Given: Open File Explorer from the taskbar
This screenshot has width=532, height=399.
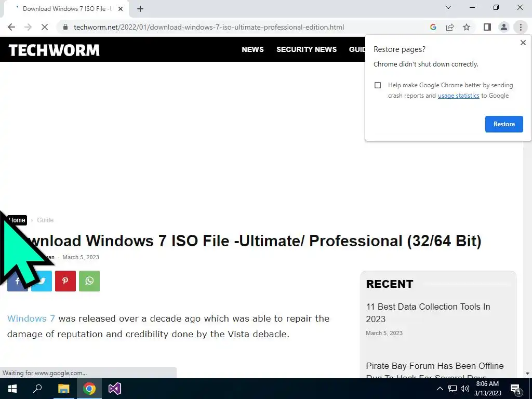Looking at the screenshot, I should tap(63, 389).
